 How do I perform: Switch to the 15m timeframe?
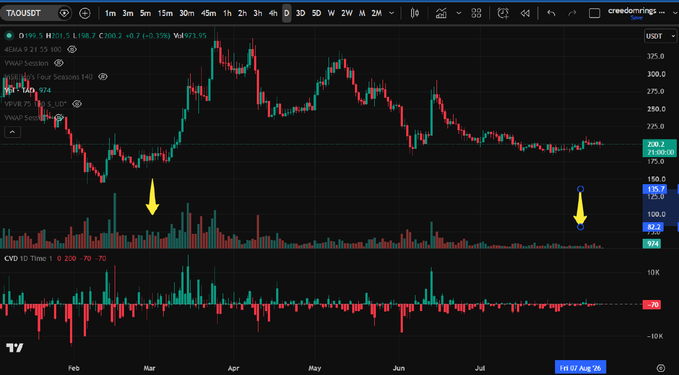coord(165,13)
